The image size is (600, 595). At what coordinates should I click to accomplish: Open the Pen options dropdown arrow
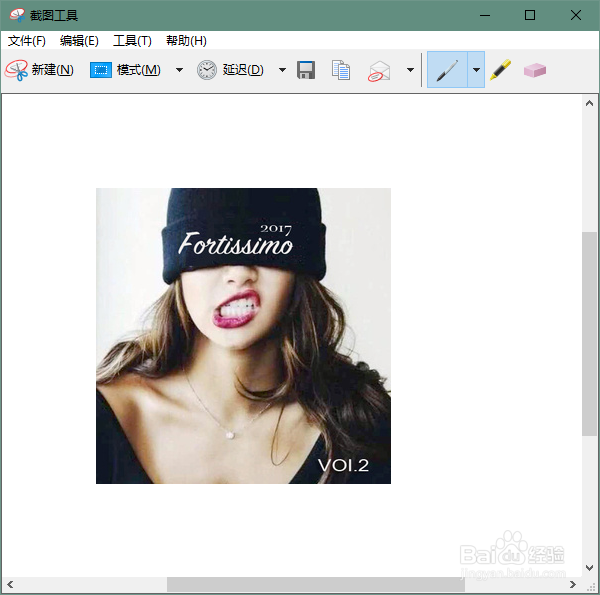click(x=476, y=70)
